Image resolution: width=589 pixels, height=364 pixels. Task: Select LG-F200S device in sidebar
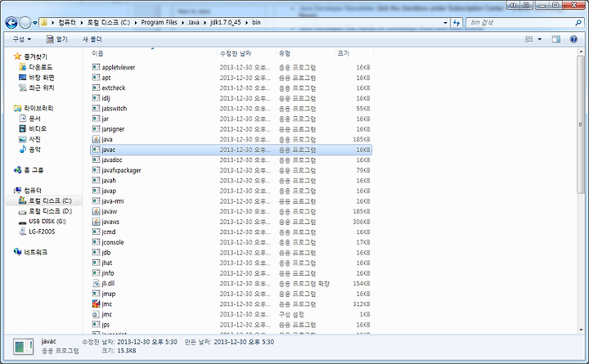(x=37, y=231)
